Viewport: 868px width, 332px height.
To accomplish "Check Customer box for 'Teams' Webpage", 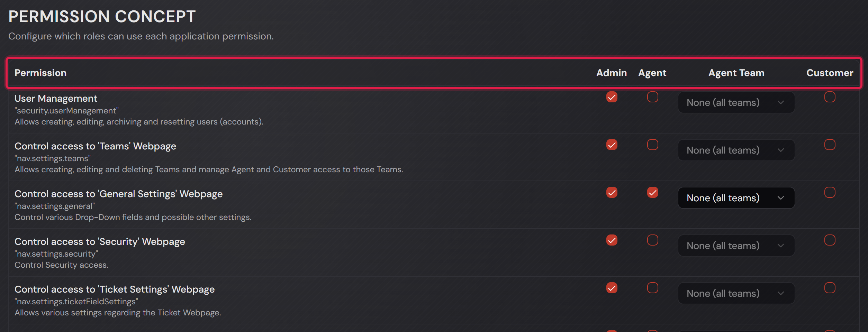I will click(830, 145).
